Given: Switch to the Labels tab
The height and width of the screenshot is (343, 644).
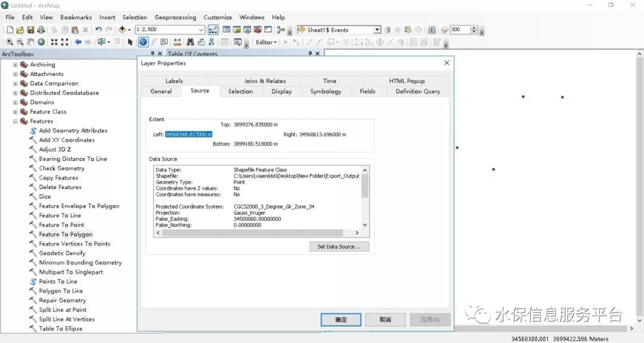Looking at the screenshot, I should (174, 81).
